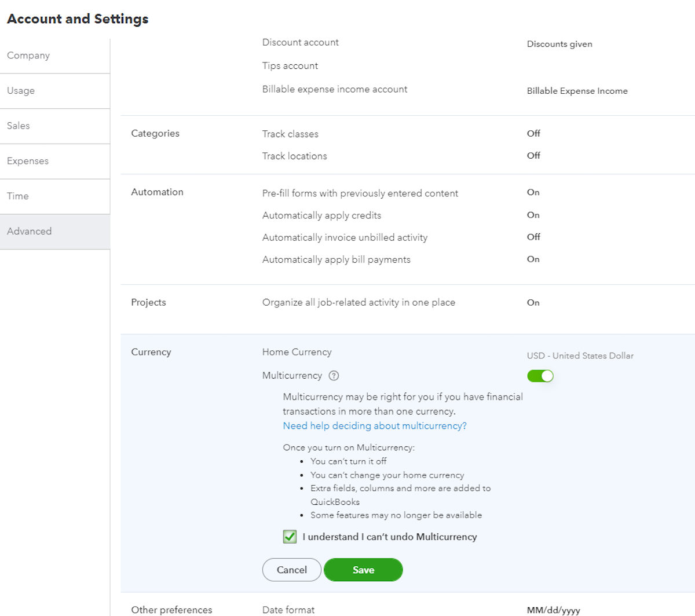695x616 pixels.
Task: Edit the Track classes setting
Action: (x=290, y=134)
